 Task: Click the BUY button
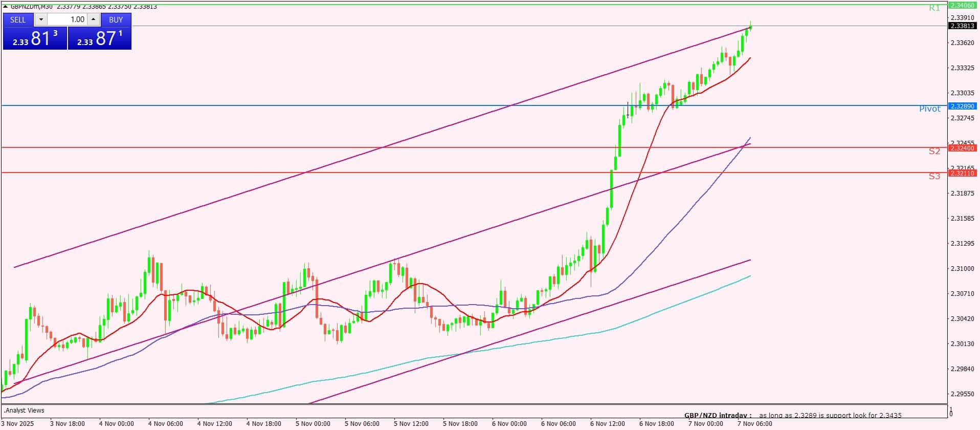click(x=116, y=19)
